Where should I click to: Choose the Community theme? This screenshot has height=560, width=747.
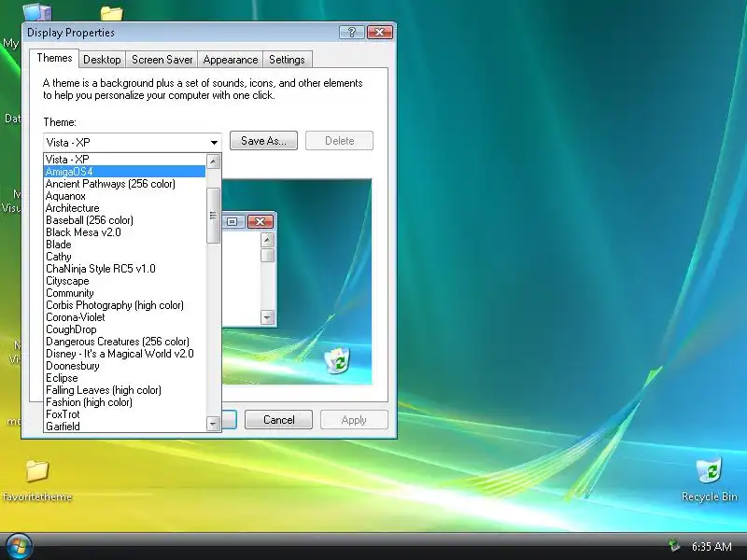[125, 293]
